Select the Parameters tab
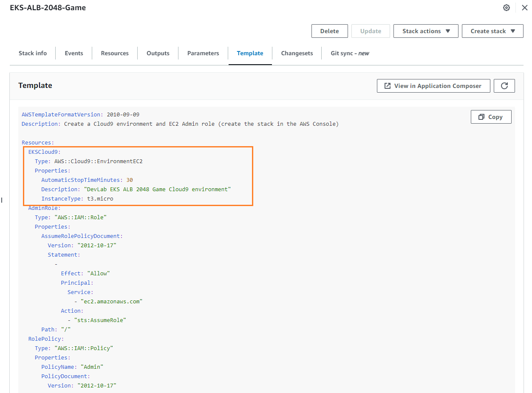 203,53
